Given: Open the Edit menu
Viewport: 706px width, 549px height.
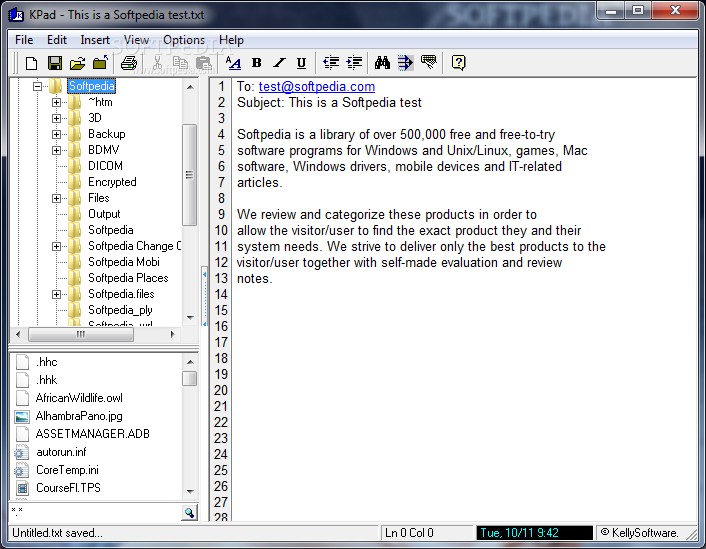Looking at the screenshot, I should [57, 40].
